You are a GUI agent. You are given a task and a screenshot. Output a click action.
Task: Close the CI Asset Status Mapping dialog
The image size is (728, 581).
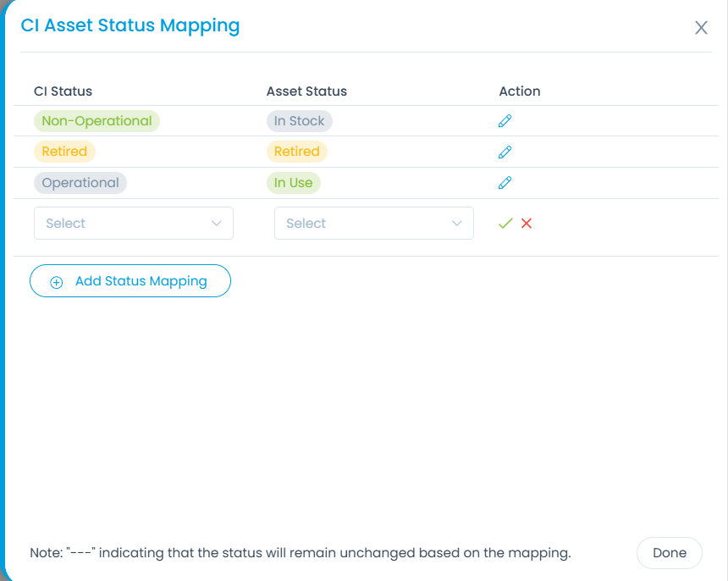[701, 28]
